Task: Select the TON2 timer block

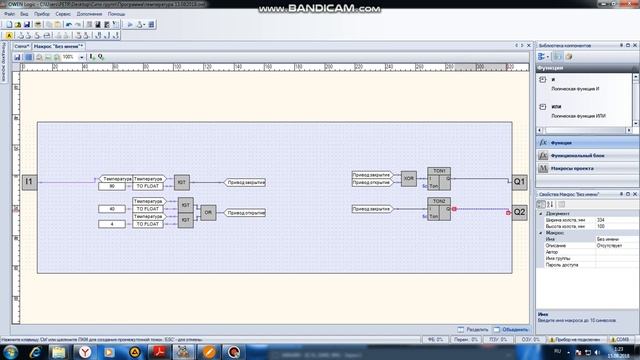Action: tap(439, 209)
